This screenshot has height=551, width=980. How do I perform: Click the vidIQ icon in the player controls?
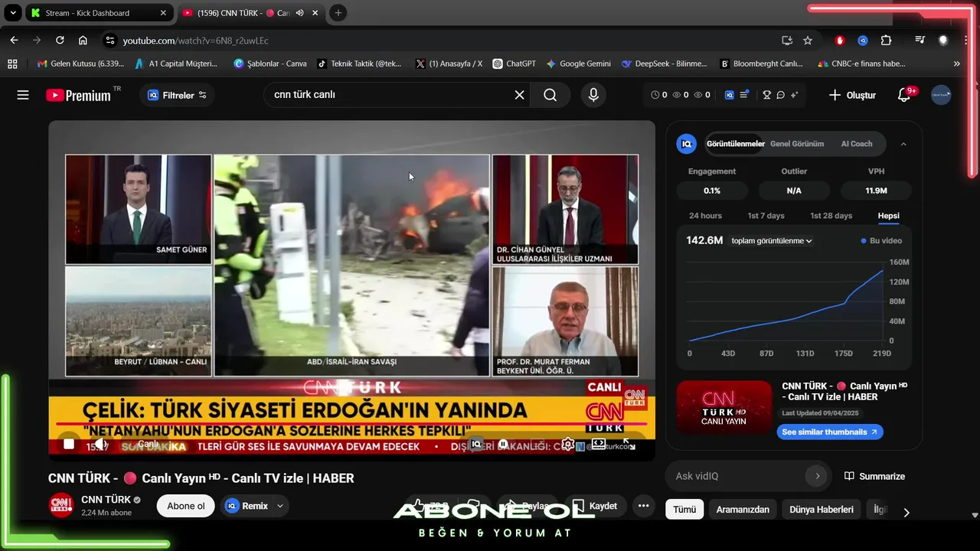pos(476,444)
